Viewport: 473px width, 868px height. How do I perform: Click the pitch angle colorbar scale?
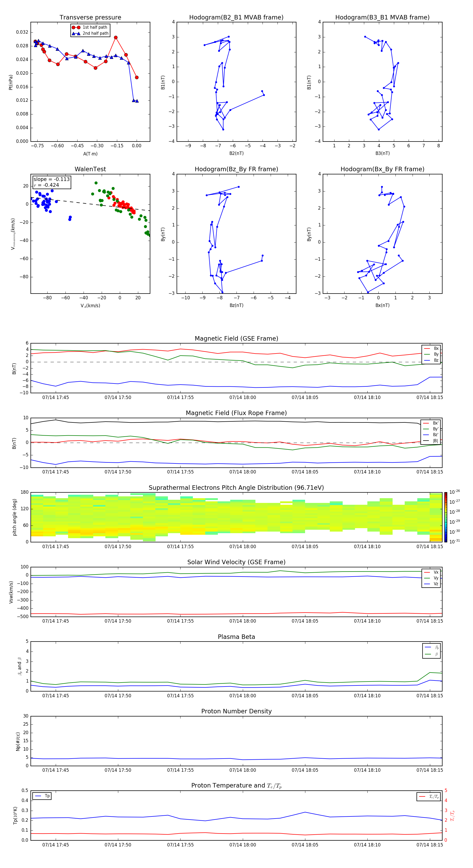(445, 517)
